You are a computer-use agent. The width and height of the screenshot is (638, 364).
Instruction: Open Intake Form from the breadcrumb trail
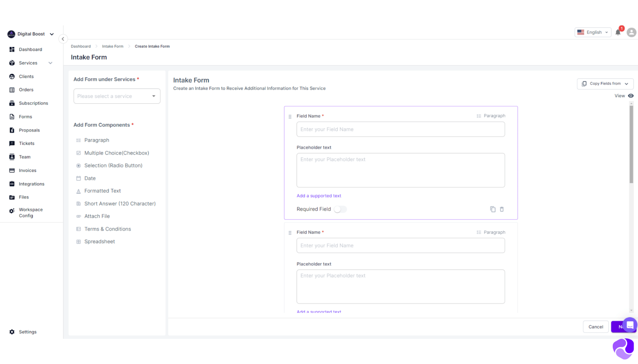[x=113, y=46]
